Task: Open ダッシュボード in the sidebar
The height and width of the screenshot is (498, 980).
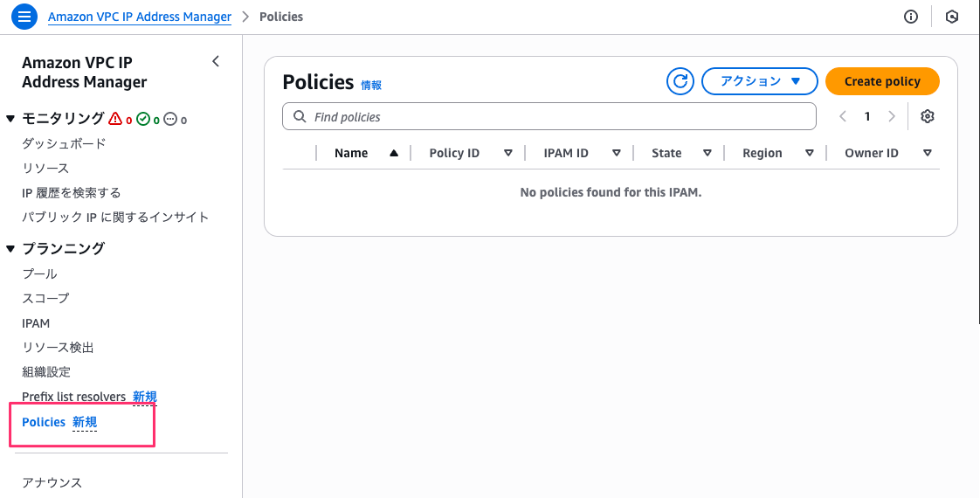Action: 64,143
